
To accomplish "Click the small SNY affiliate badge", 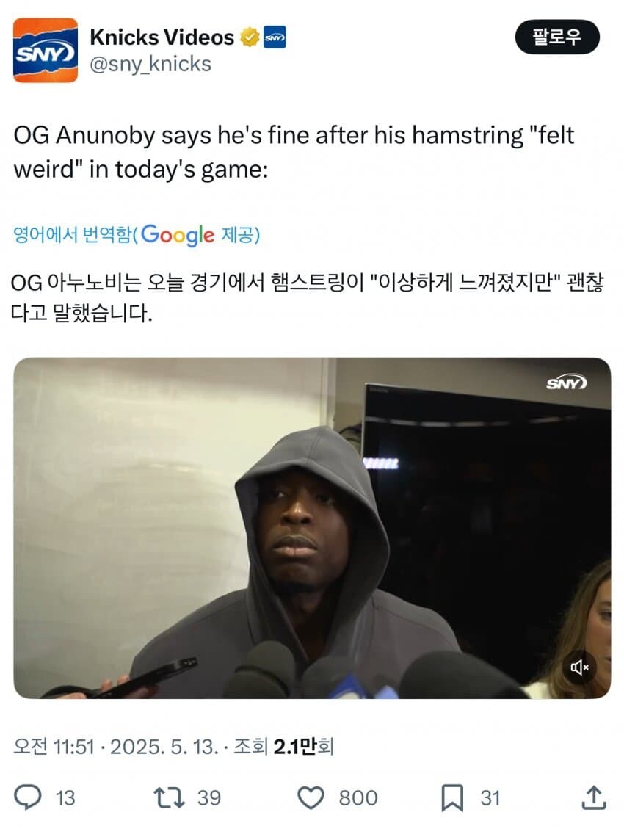I will [x=275, y=37].
